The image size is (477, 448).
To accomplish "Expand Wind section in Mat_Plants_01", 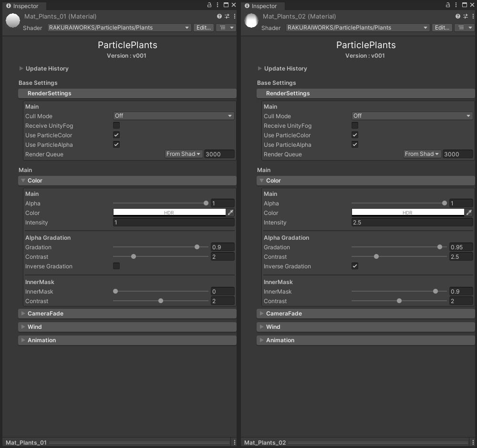I will point(127,327).
